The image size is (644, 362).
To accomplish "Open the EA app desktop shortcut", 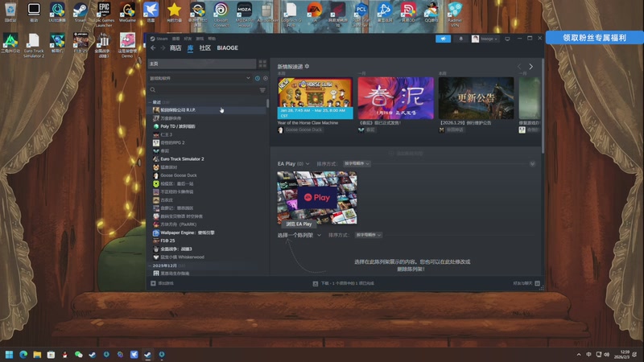I will point(315,12).
